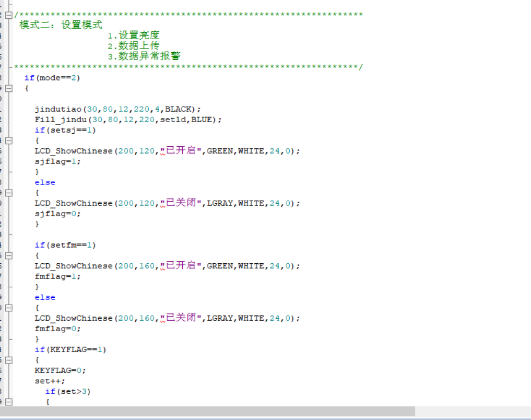Fold the if(set>3) block

click(x=8, y=402)
